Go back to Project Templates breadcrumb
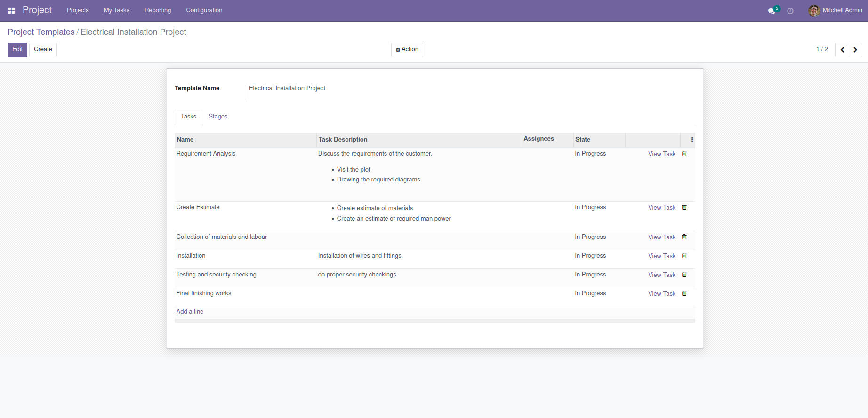Viewport: 868px width, 418px height. 41,32
